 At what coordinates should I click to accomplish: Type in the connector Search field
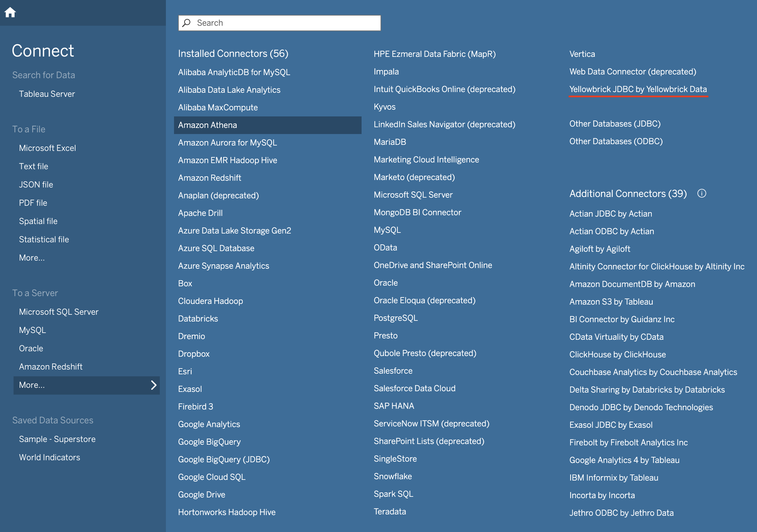[284, 23]
